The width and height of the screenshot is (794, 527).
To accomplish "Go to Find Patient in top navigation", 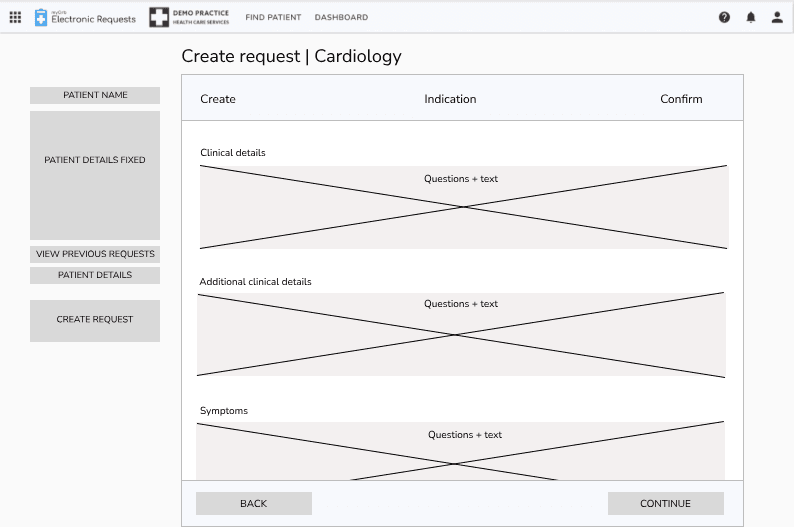I will click(x=273, y=17).
